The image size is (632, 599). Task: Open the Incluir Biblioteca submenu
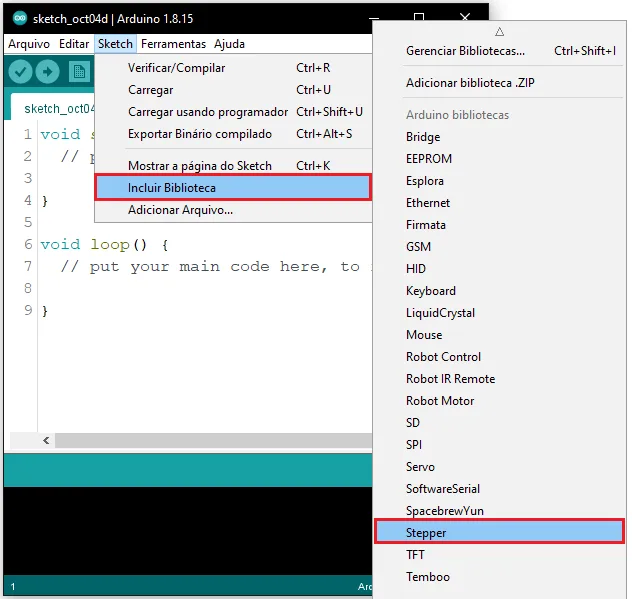(233, 187)
